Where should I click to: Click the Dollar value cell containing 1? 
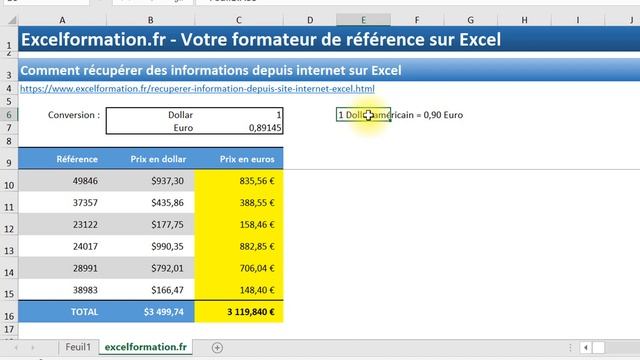[x=239, y=115]
